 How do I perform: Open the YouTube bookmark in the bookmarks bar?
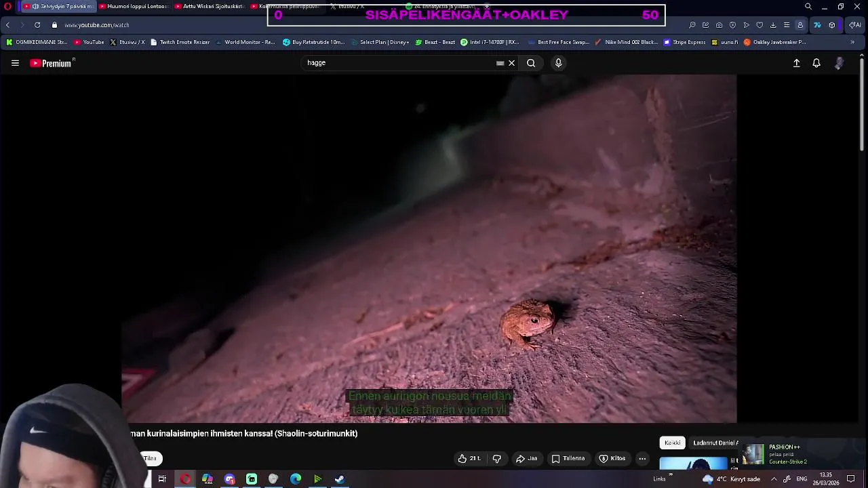coord(89,42)
